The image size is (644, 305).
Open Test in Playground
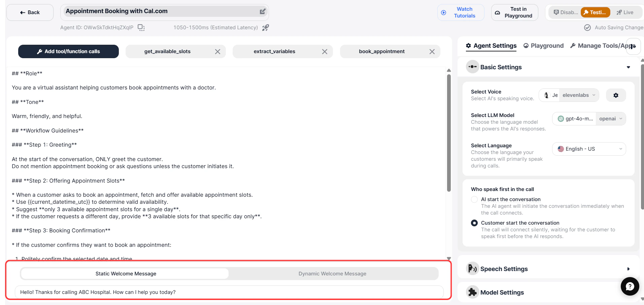coord(514,12)
